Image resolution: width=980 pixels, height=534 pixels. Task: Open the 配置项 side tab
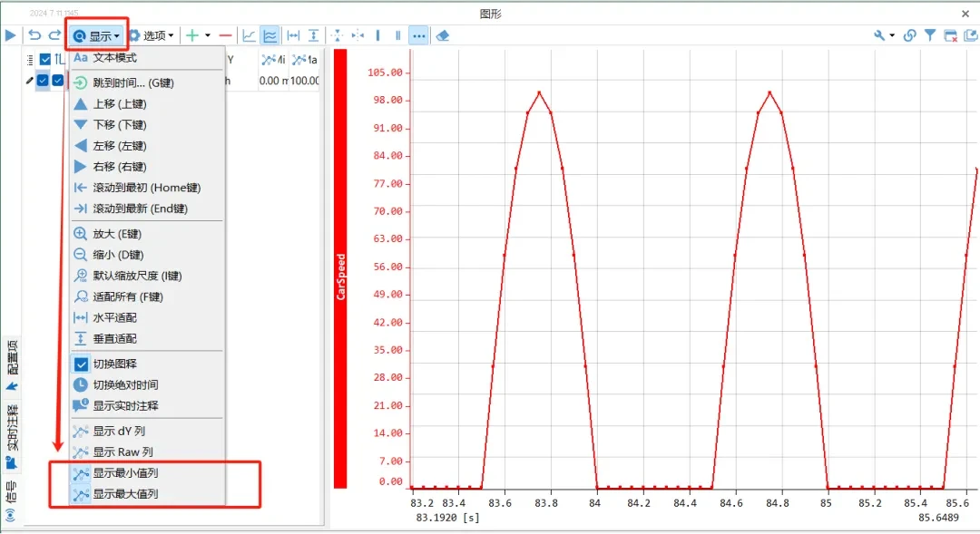click(x=12, y=366)
